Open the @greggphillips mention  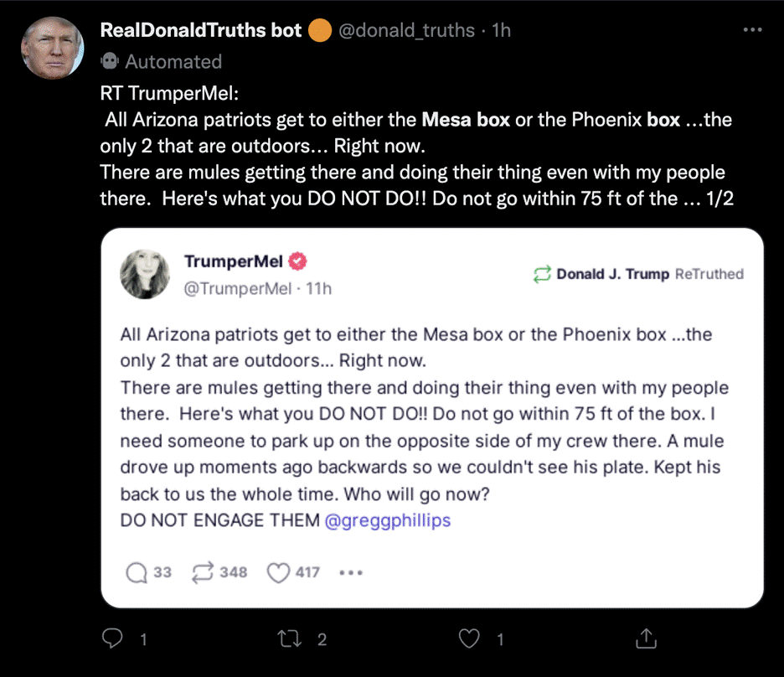click(x=389, y=519)
